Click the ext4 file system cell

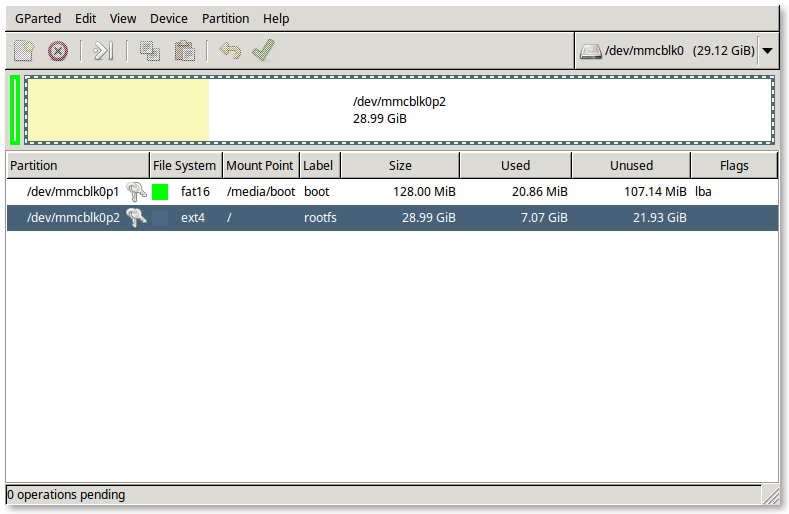pos(193,218)
